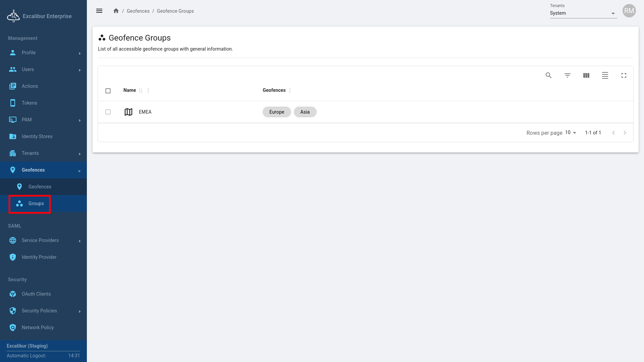Click the search icon in table toolbar
The width and height of the screenshot is (644, 362).
548,75
